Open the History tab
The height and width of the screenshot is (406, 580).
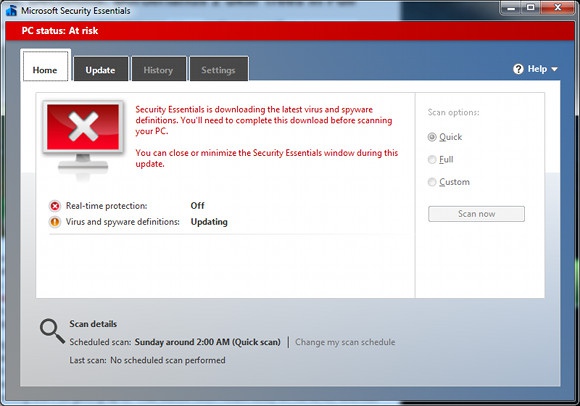tap(159, 69)
